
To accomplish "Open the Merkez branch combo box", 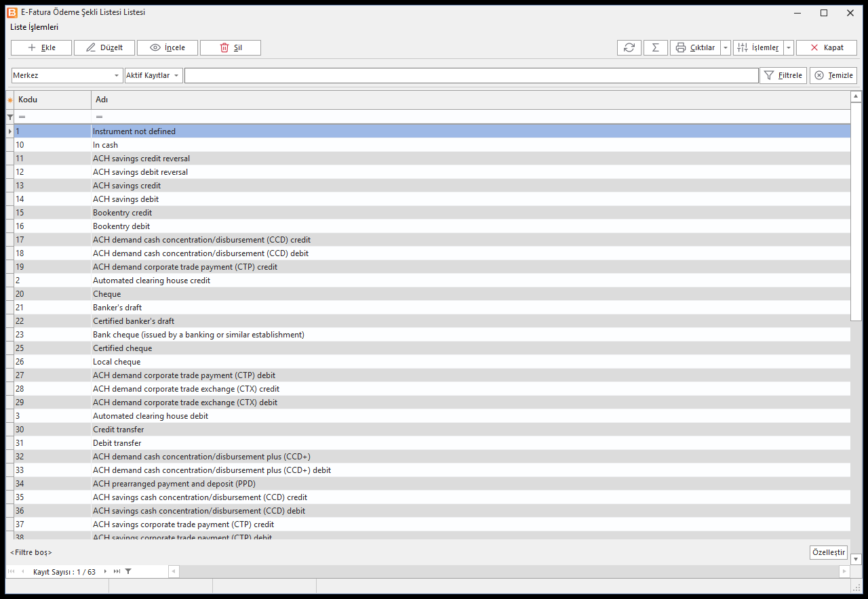I will pos(66,75).
